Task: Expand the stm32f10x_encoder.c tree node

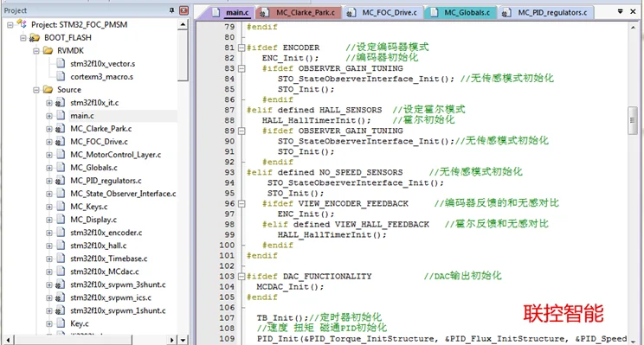Action: tap(49, 233)
